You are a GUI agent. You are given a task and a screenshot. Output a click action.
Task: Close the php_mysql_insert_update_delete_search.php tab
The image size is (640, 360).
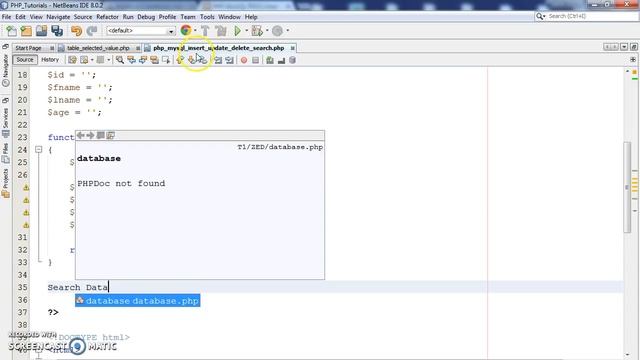click(293, 48)
